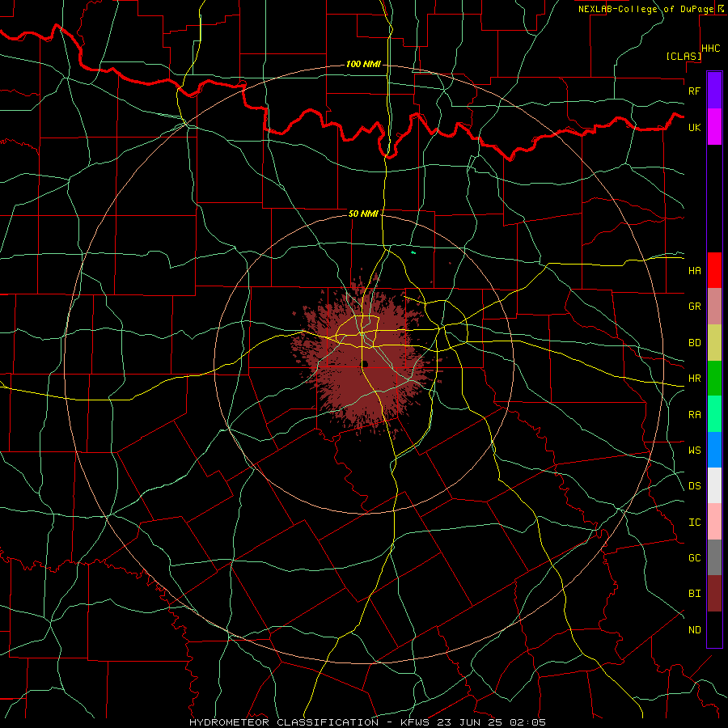The height and width of the screenshot is (728, 728).
Task: Click the HHC product label
Action: pyautogui.click(x=711, y=49)
